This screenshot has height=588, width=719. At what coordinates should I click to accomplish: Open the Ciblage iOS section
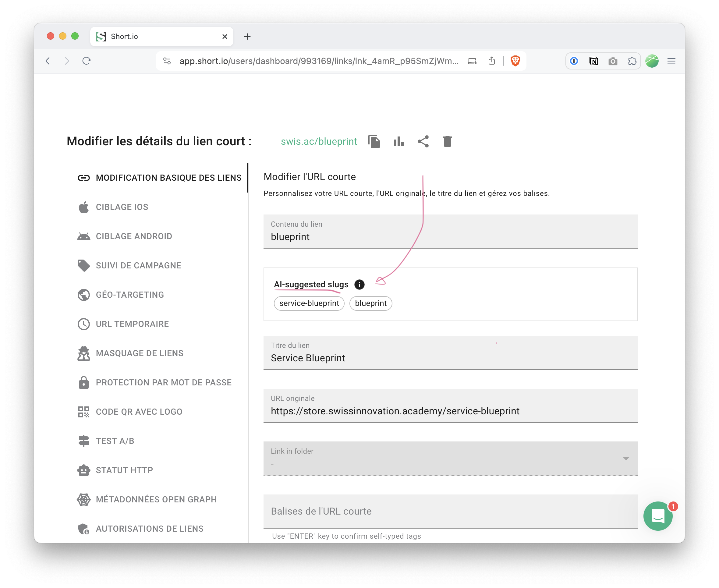(x=122, y=207)
